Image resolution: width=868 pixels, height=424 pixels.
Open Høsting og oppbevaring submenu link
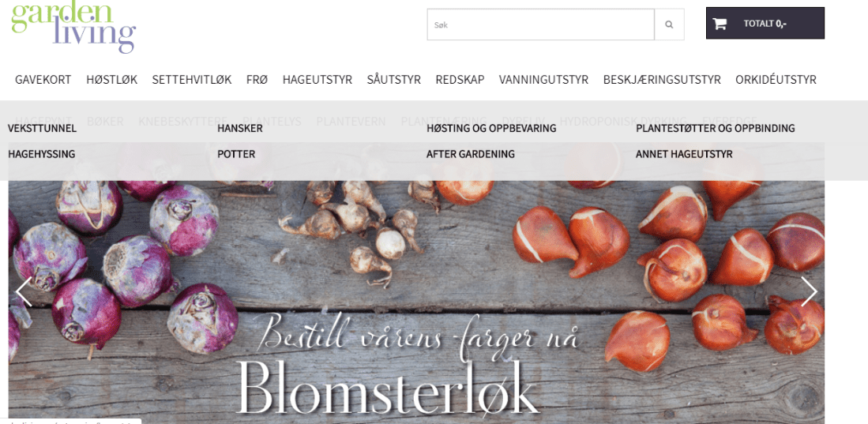pyautogui.click(x=491, y=129)
